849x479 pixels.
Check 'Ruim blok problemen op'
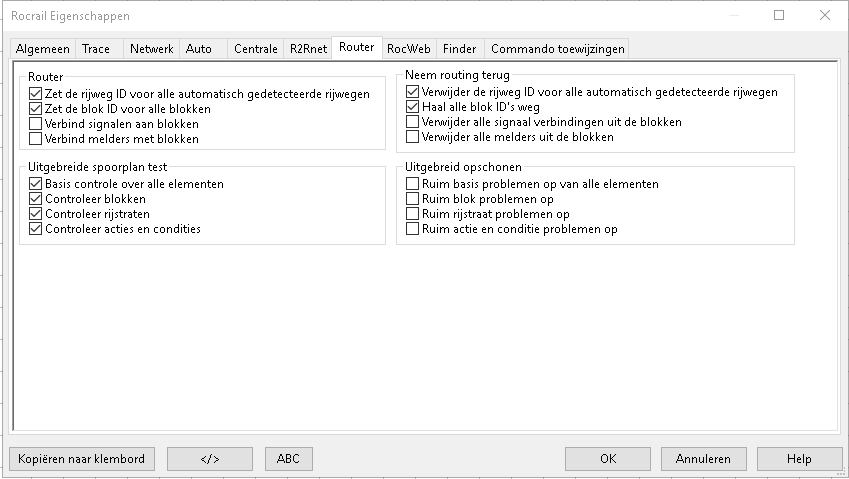pos(413,199)
